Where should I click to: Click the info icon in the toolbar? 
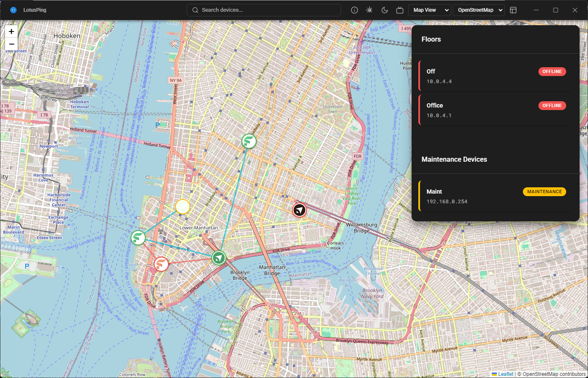(x=354, y=10)
